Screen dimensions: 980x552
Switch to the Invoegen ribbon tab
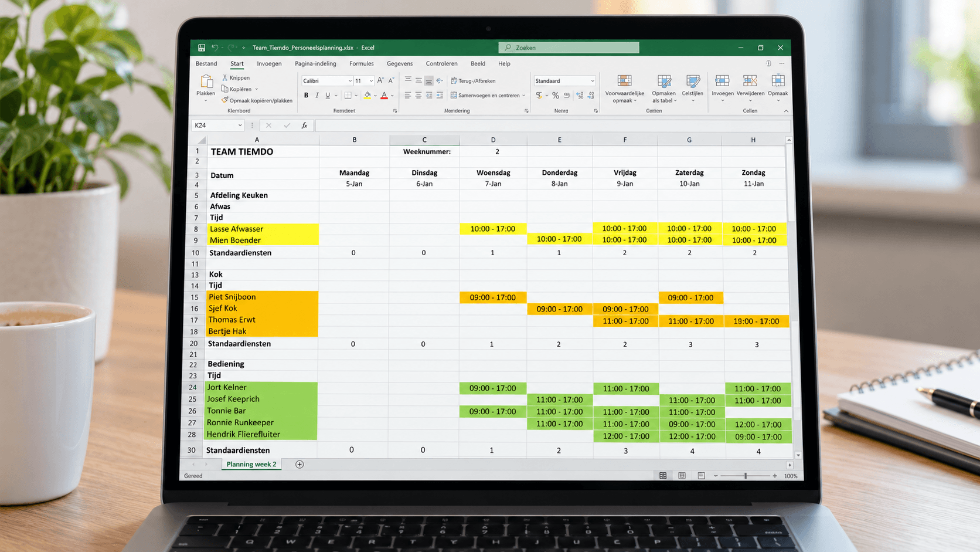pos(269,63)
